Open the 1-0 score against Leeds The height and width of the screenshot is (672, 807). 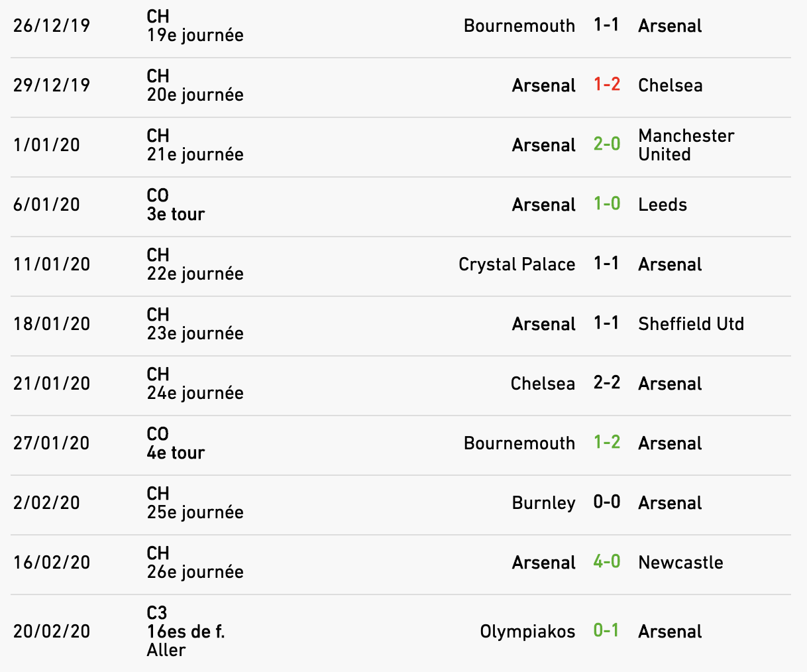[606, 204]
